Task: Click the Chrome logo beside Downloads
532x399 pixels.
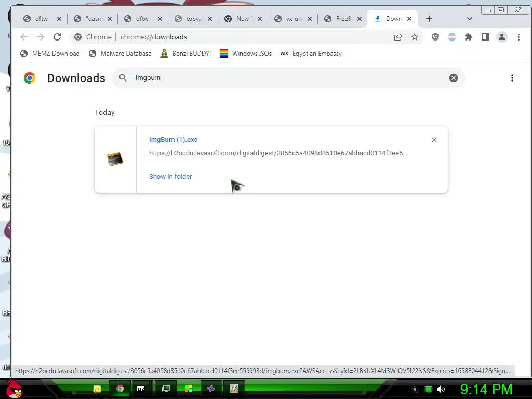Action: tap(30, 78)
